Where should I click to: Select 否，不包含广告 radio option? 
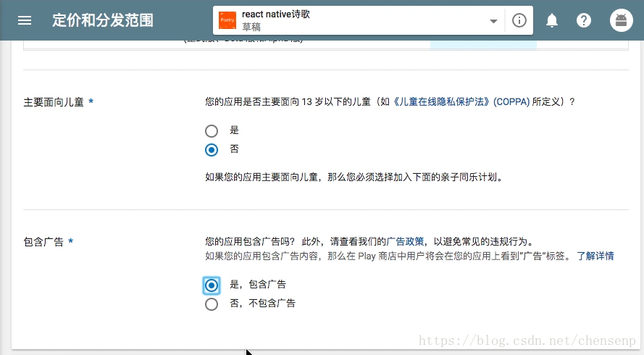(x=212, y=304)
